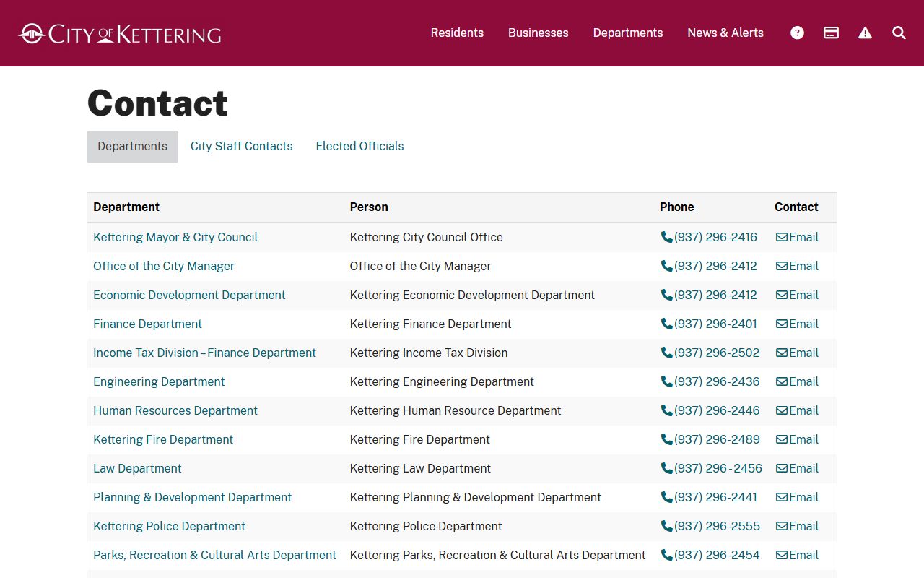Screen dimensions: 924x578
Task: Call Economic Development Department phone number
Action: click(x=709, y=295)
